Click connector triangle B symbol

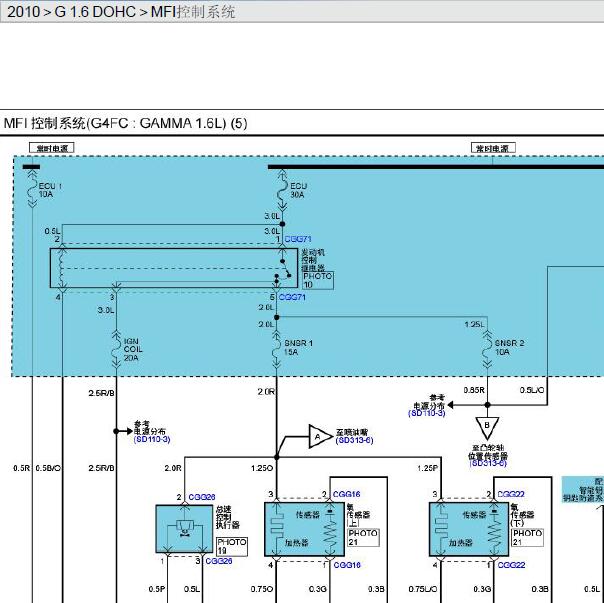[487, 427]
